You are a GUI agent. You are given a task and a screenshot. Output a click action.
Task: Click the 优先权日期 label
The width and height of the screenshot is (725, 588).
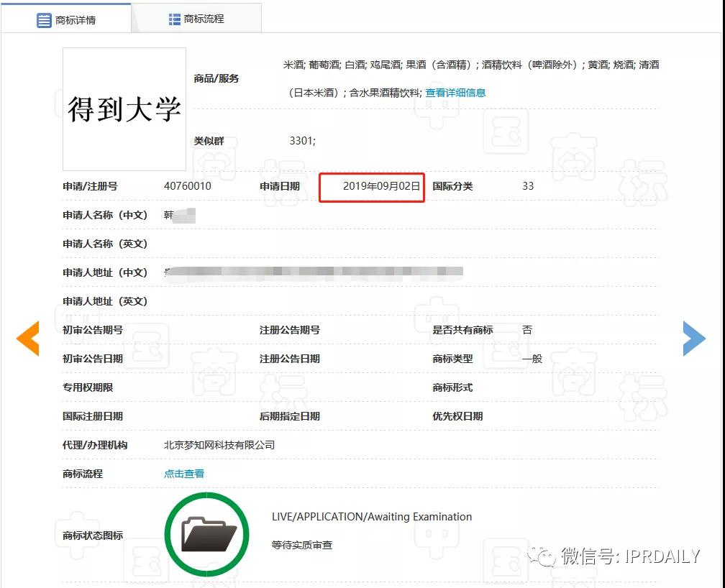457,416
